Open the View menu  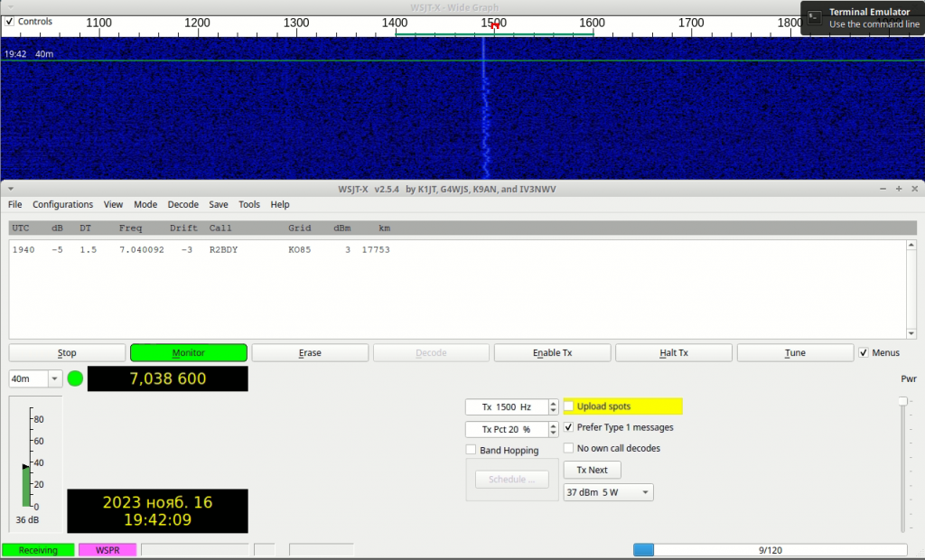click(113, 204)
